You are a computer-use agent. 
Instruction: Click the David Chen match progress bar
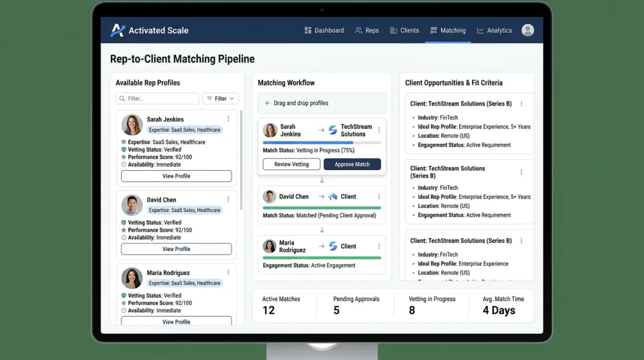[x=322, y=208]
